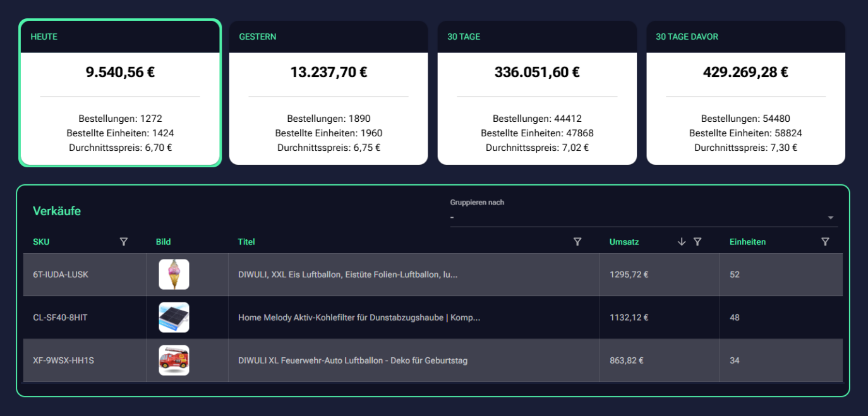Open the Titel column filter
Viewport: 868px width, 416px height.
point(577,242)
